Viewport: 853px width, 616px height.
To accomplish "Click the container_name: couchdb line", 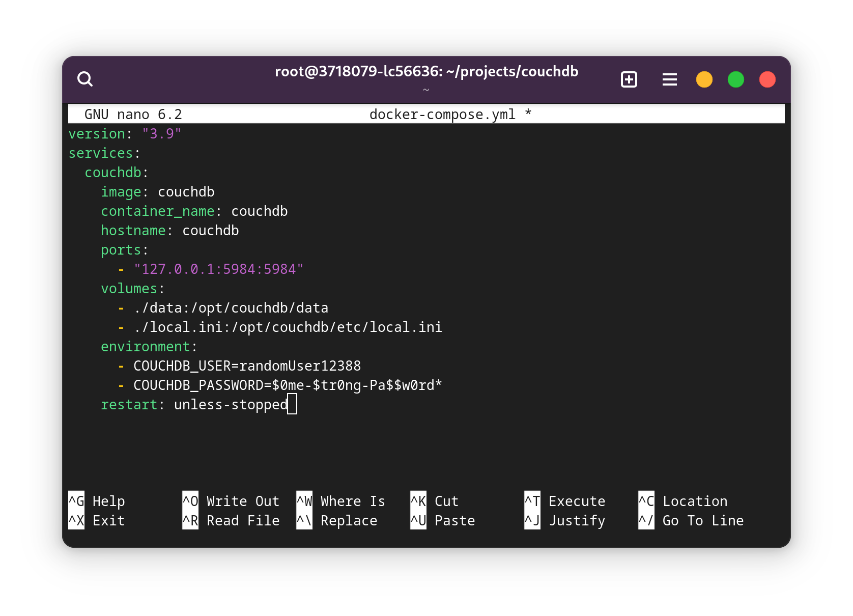I will pyautogui.click(x=194, y=211).
